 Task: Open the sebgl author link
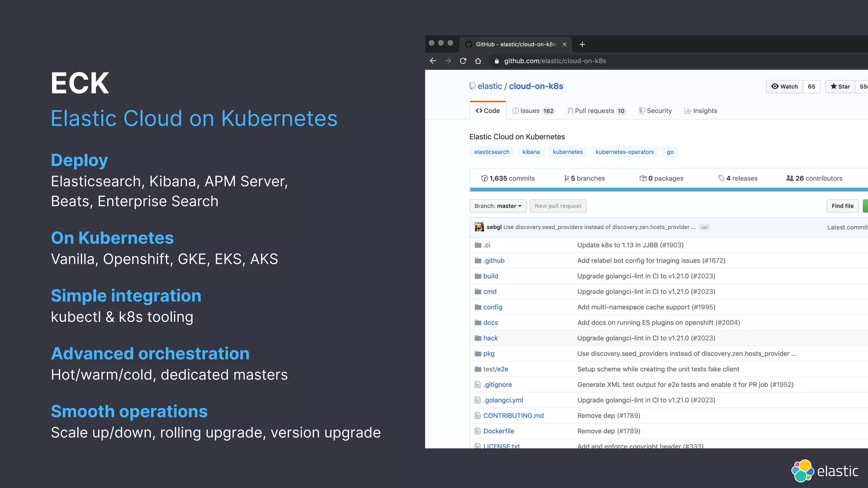(494, 227)
